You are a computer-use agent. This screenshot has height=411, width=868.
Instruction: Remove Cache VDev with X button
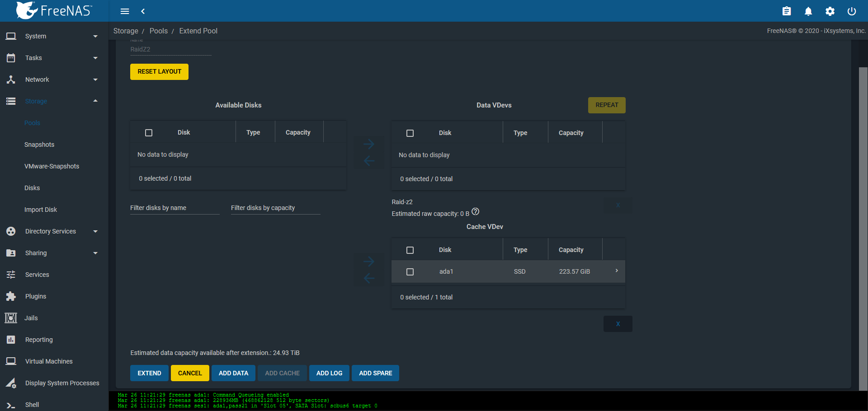pyautogui.click(x=618, y=324)
